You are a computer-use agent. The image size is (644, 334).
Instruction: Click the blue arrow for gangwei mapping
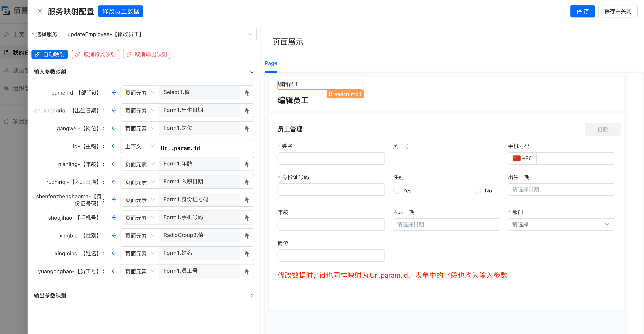[x=114, y=128]
